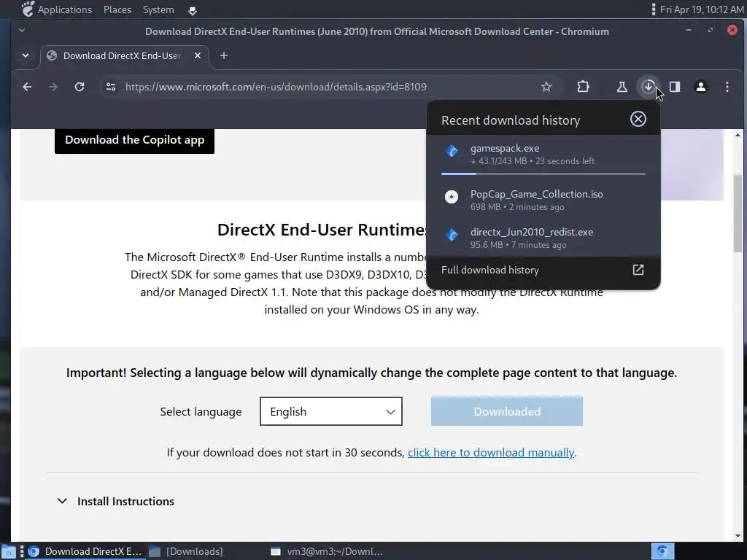The height and width of the screenshot is (560, 747).
Task: Open the tab search dropdown arrow
Action: [26, 55]
